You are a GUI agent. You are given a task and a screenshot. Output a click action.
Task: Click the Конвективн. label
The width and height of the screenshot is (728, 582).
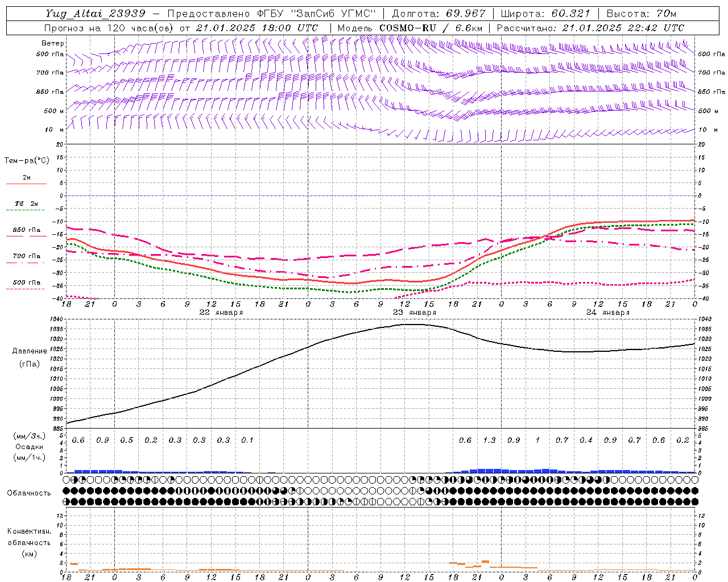pos(29,531)
